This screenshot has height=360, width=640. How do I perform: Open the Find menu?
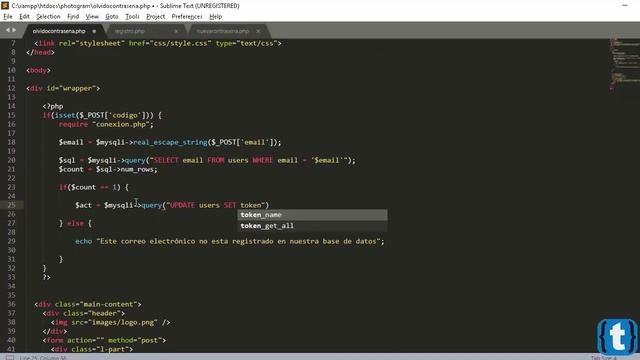pos(73,17)
